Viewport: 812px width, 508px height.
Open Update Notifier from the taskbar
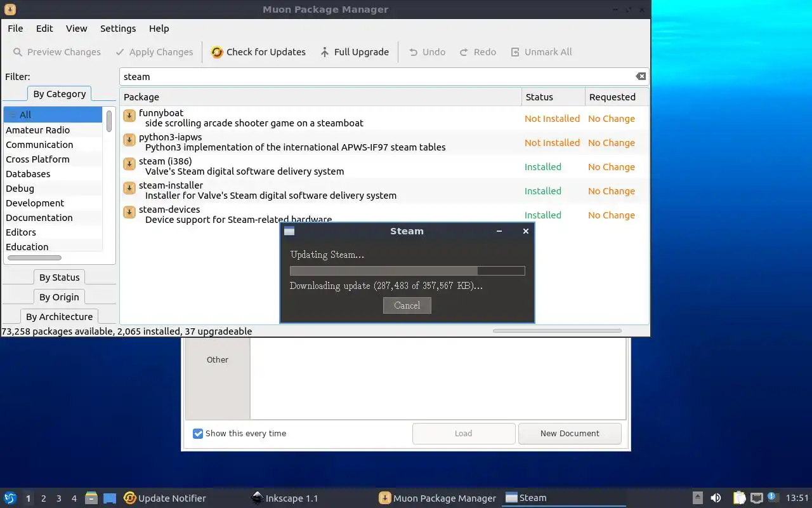point(165,498)
